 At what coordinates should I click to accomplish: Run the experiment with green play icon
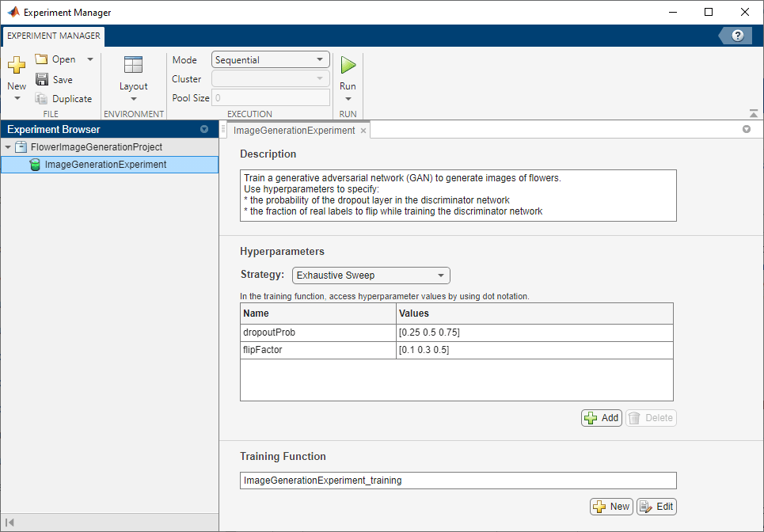point(348,65)
